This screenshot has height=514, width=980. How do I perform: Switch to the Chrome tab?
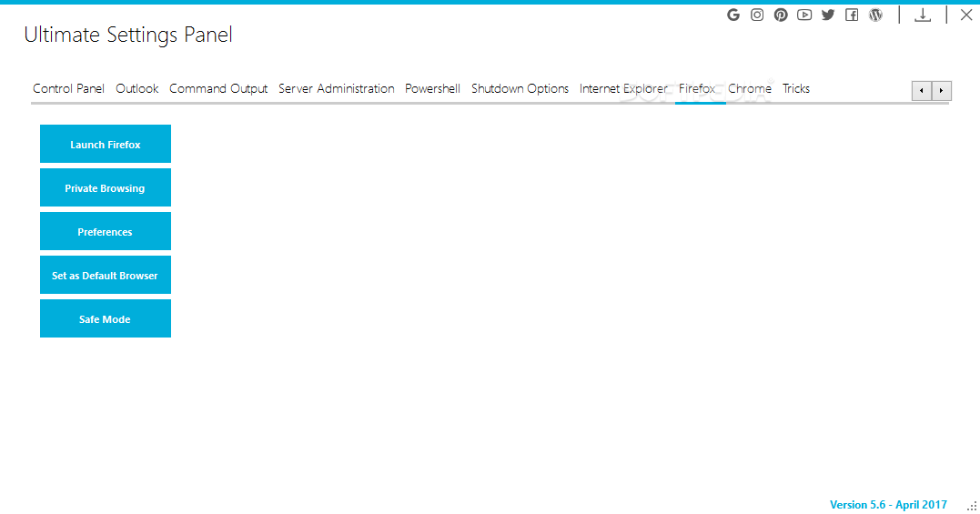click(750, 88)
